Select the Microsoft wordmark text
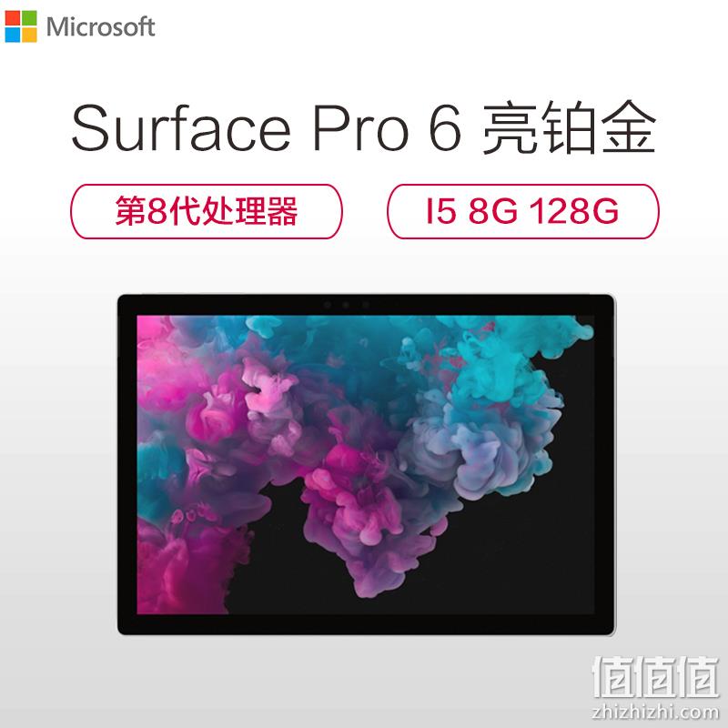 pos(100,27)
